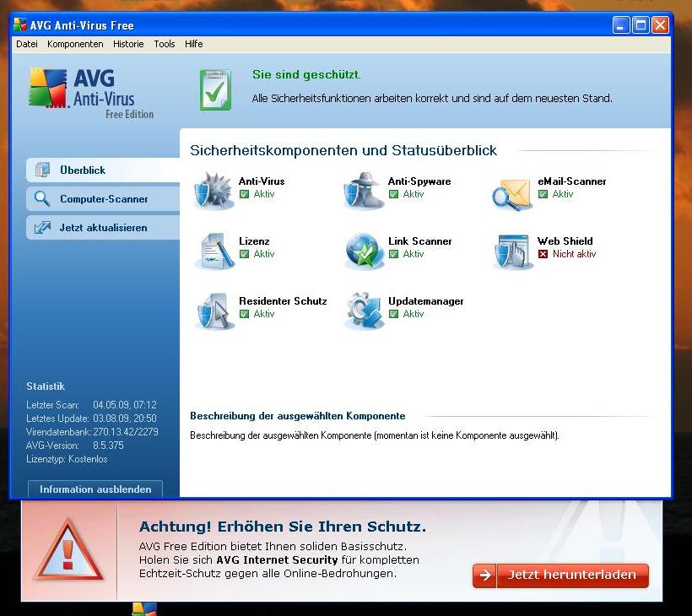Open the Lizenz document icon
The width and height of the screenshot is (692, 616).
(215, 251)
